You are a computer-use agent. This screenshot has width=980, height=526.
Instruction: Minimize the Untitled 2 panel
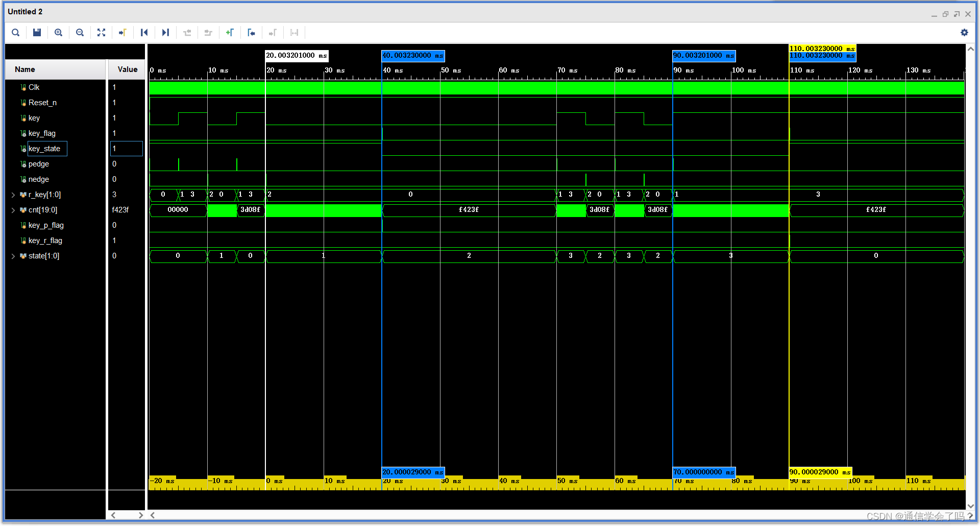click(x=934, y=14)
